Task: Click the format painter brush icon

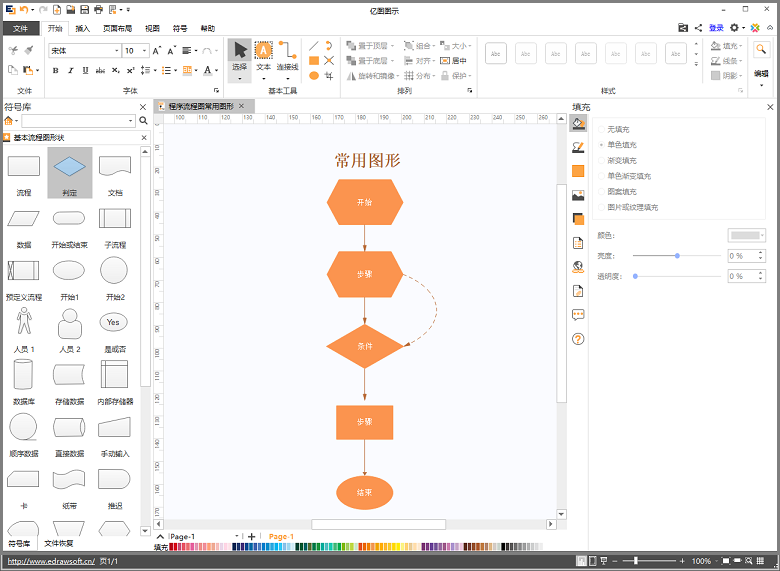Action: 29,50
